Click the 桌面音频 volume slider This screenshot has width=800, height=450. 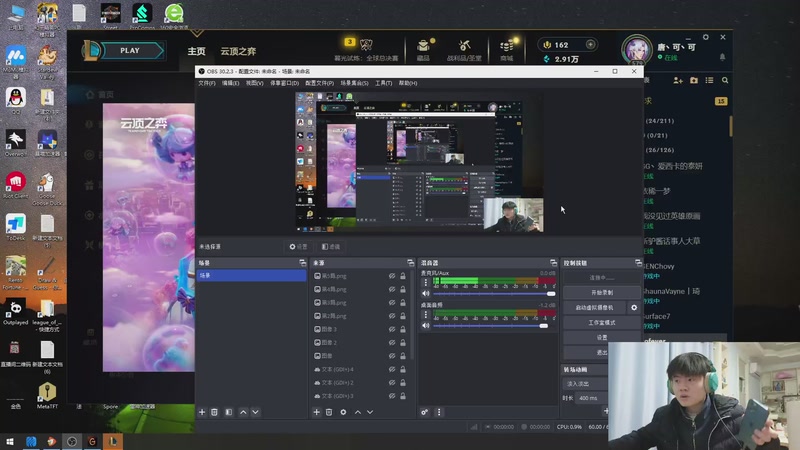tap(494, 326)
